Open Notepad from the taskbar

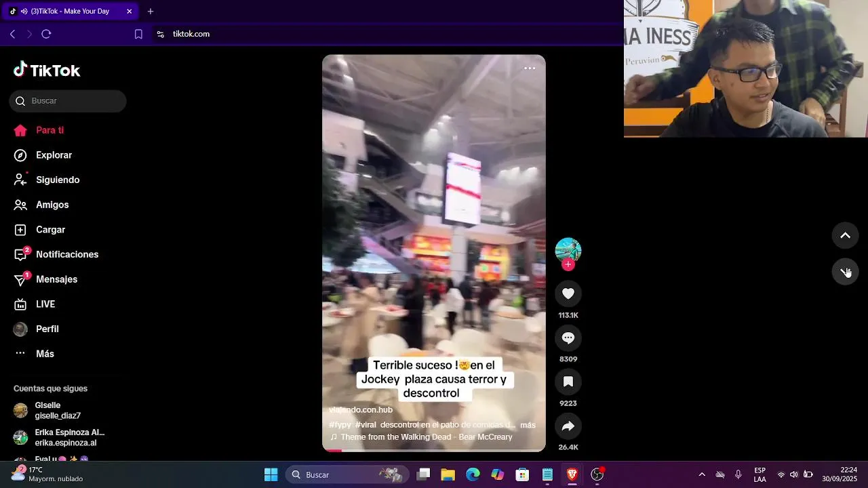click(x=547, y=474)
